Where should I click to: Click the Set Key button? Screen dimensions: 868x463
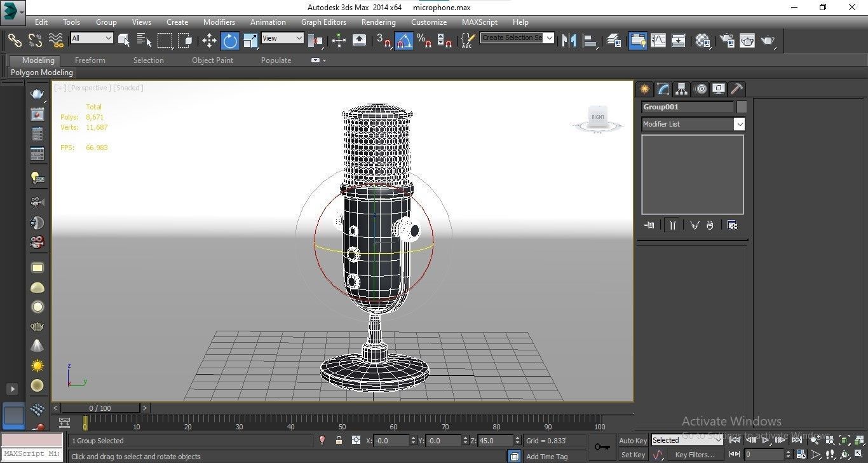(x=633, y=455)
